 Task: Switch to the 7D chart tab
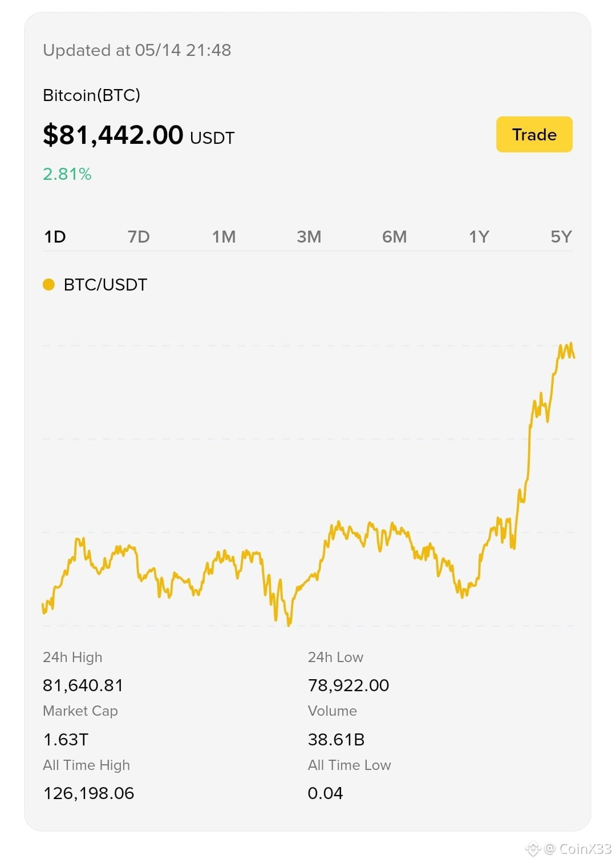point(139,237)
